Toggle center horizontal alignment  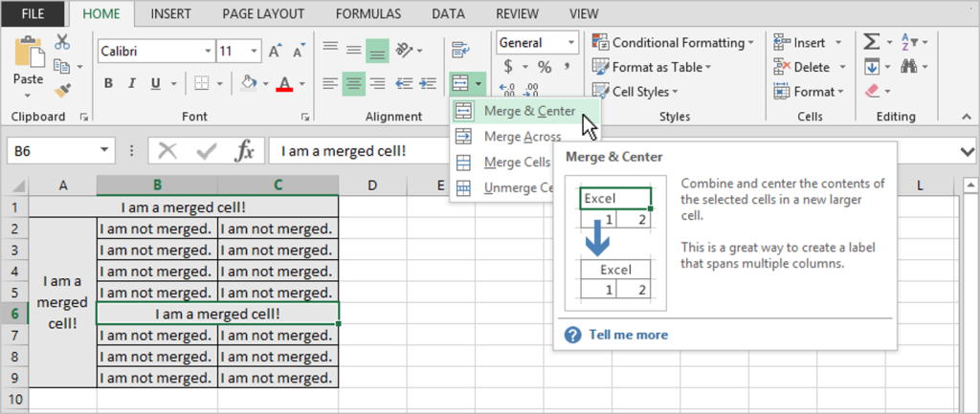coord(354,83)
